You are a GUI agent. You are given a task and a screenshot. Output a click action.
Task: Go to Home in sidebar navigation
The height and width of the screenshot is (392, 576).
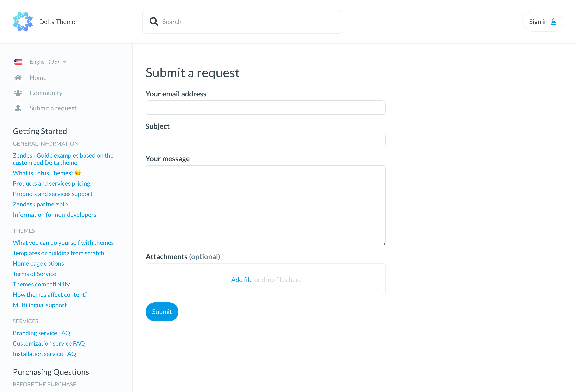coord(38,78)
